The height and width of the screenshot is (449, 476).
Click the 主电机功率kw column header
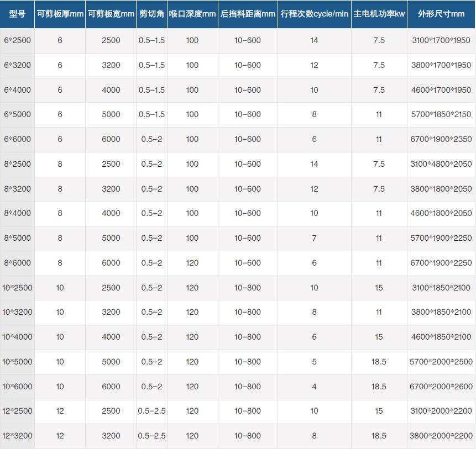(379, 14)
